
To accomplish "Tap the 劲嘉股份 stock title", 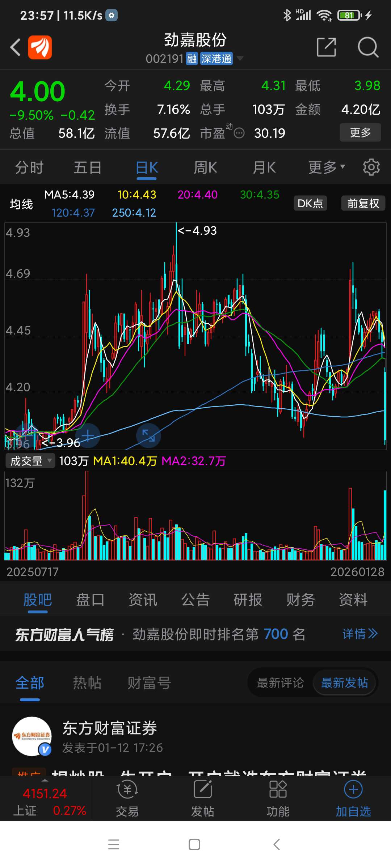I will 195,40.
